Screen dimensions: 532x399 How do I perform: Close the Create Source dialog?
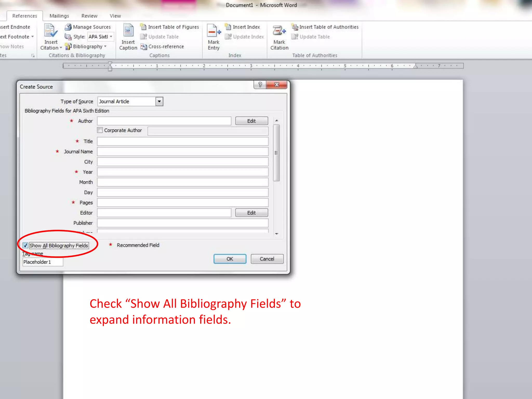pyautogui.click(x=277, y=85)
